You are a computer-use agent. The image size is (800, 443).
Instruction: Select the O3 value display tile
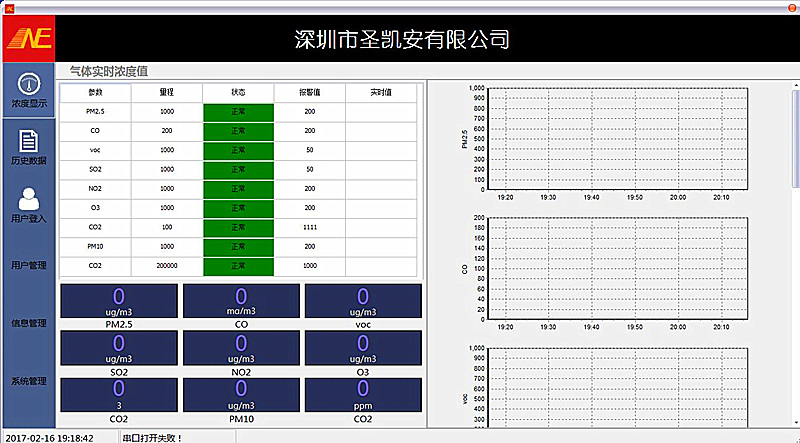(x=362, y=348)
